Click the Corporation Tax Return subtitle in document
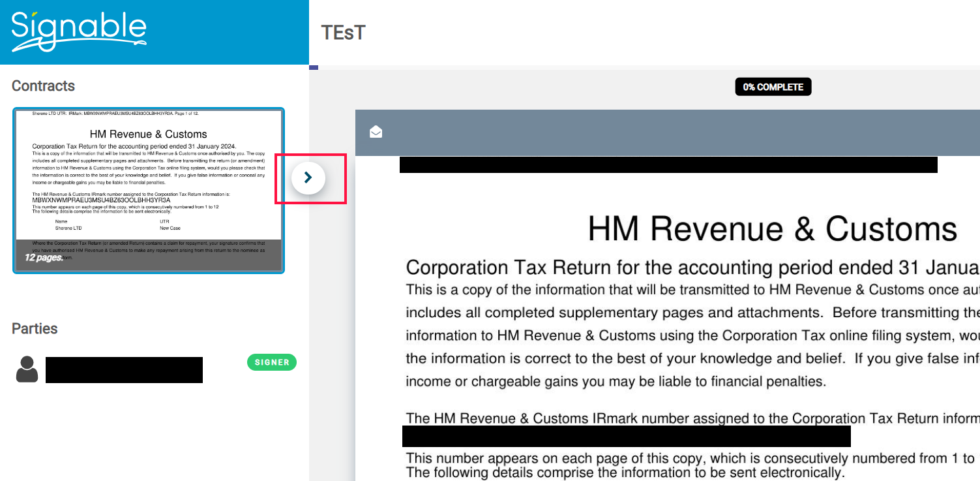Viewport: 980px width, 481px height. (691, 268)
